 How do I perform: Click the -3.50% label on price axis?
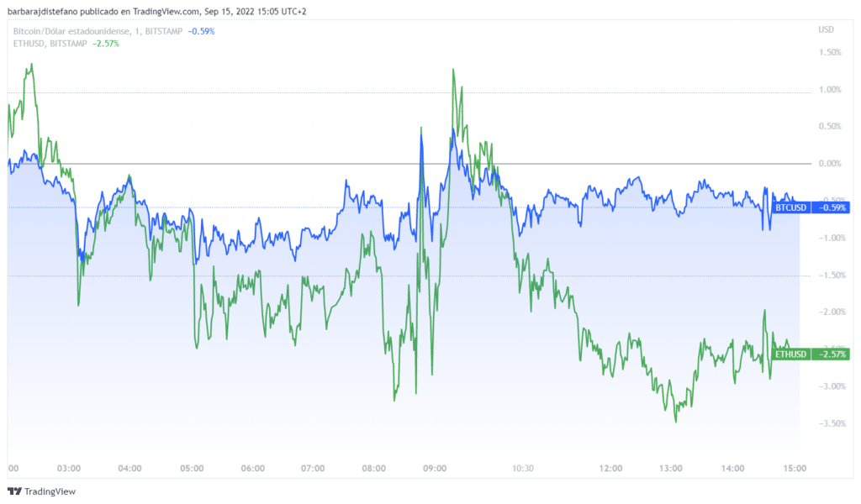coord(829,423)
